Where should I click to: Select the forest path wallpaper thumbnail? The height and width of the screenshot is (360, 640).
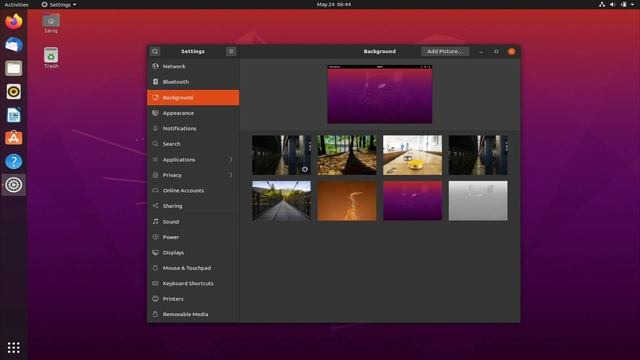tap(347, 155)
